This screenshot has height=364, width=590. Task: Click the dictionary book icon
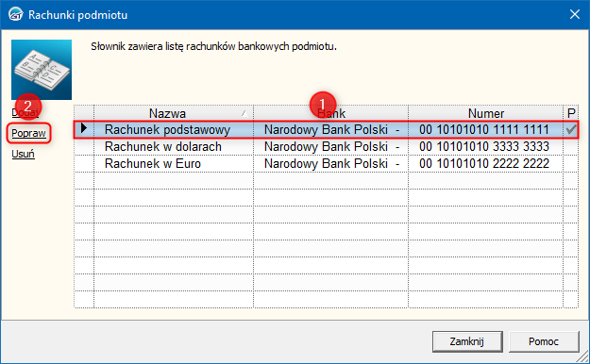(x=42, y=70)
